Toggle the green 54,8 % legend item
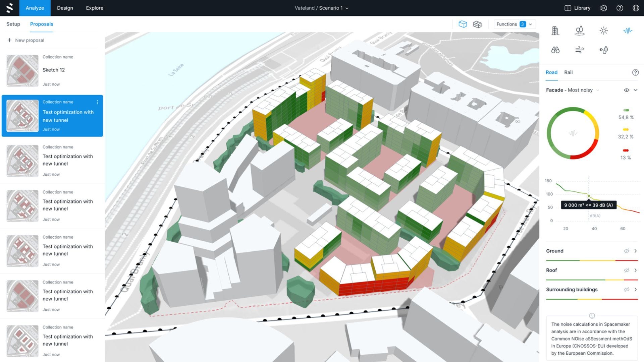644x362 pixels. click(x=626, y=114)
